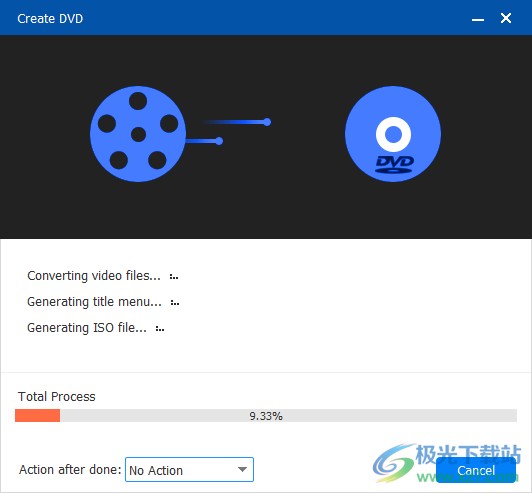532x493 pixels.
Task: Open the Action after done dropdown
Action: click(189, 470)
